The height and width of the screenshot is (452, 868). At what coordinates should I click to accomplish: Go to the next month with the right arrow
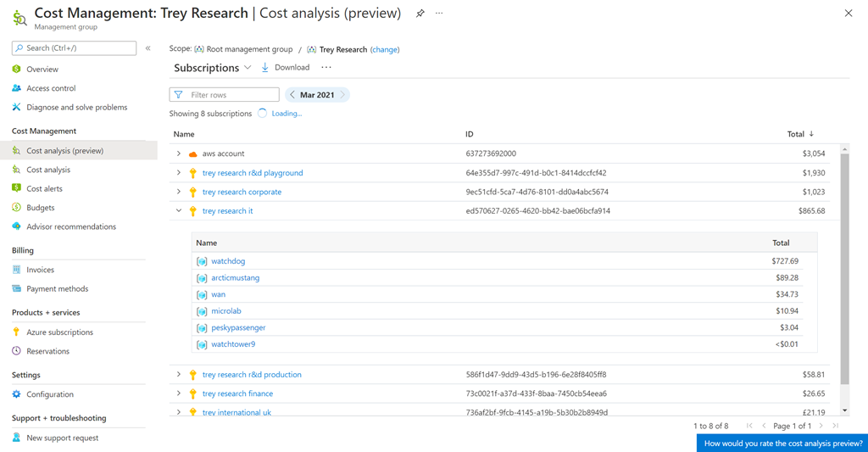pyautogui.click(x=342, y=95)
